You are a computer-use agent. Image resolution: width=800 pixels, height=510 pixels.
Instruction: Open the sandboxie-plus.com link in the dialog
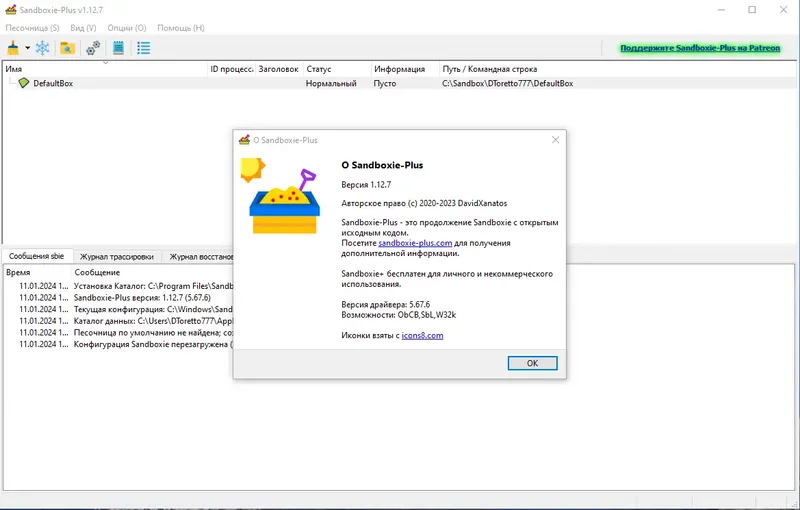(415, 243)
